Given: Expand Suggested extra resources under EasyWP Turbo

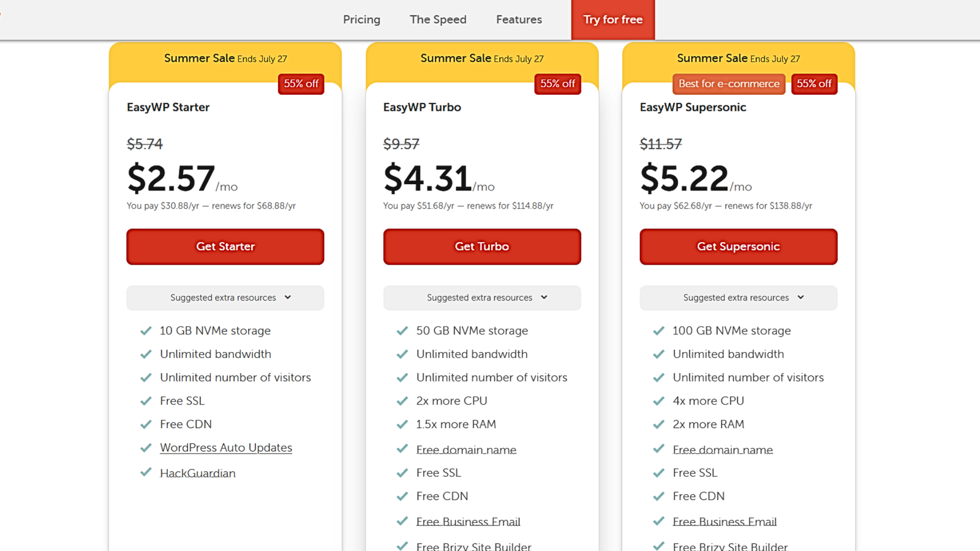Looking at the screenshot, I should [x=482, y=298].
